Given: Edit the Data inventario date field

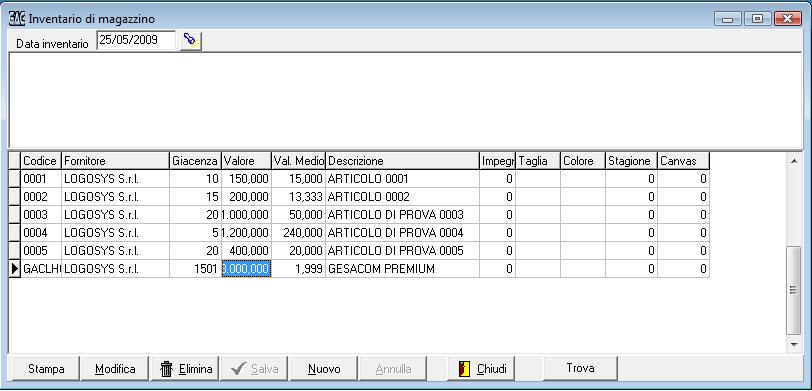Looking at the screenshot, I should [136, 40].
